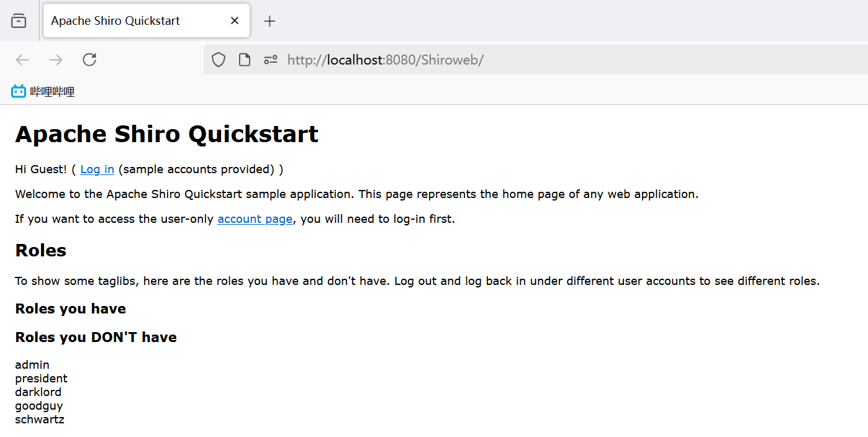Screen dimensions: 868x437
Task: Click the Hi Guest! greeting text
Action: (x=41, y=169)
